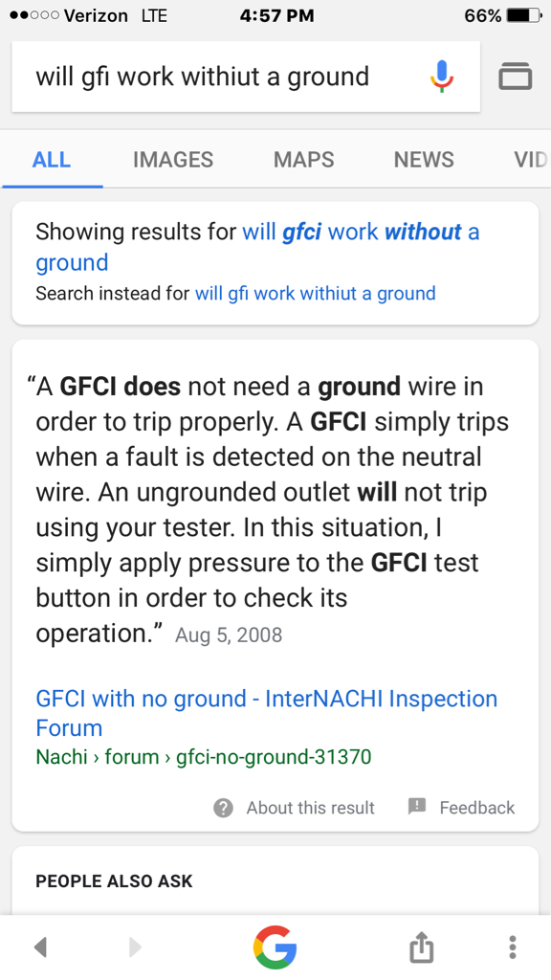This screenshot has height=980, width=551.
Task: Open GFCI with no ground InterNACHI forum link
Action: click(267, 713)
